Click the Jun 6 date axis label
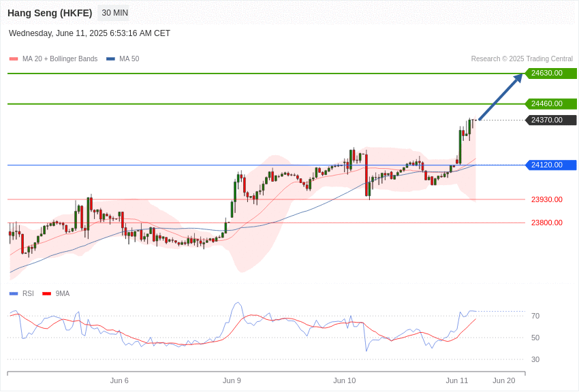Image resolution: width=579 pixels, height=392 pixels. point(119,380)
